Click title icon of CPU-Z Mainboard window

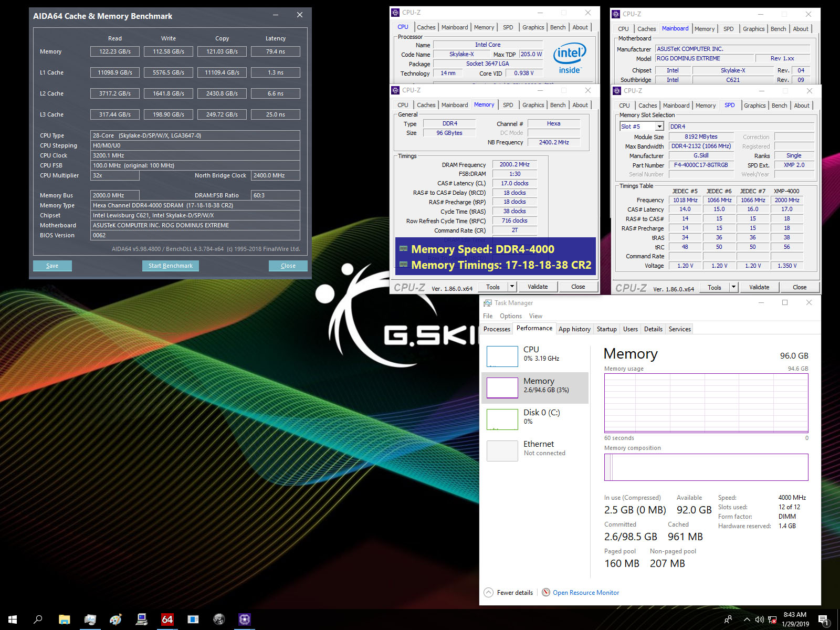[616, 14]
